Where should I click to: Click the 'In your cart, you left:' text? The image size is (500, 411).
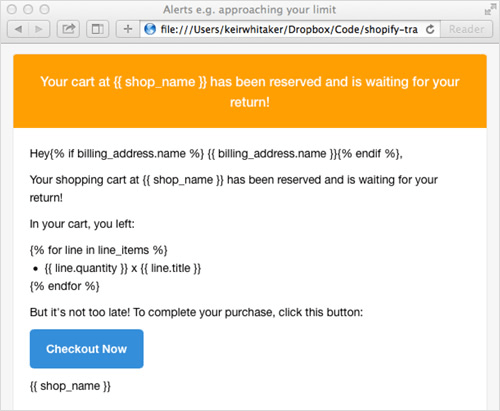pyautogui.click(x=82, y=224)
